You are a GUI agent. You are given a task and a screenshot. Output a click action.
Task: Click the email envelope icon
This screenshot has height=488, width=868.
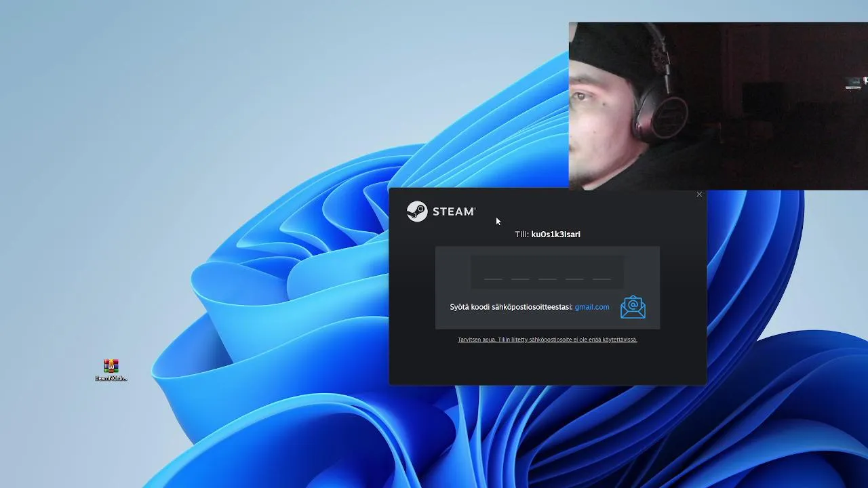[x=633, y=307]
